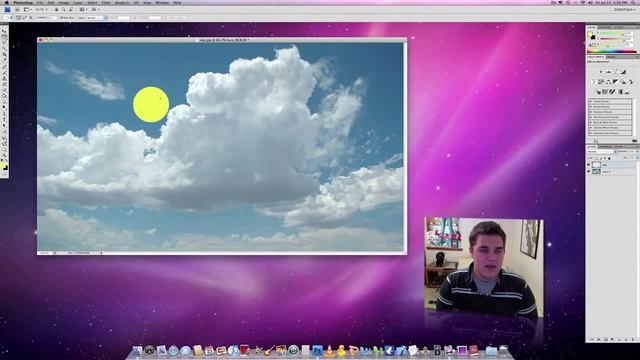The height and width of the screenshot is (360, 640).
Task: Add a Hue/Saturation adjustment
Action: [x=601, y=82]
